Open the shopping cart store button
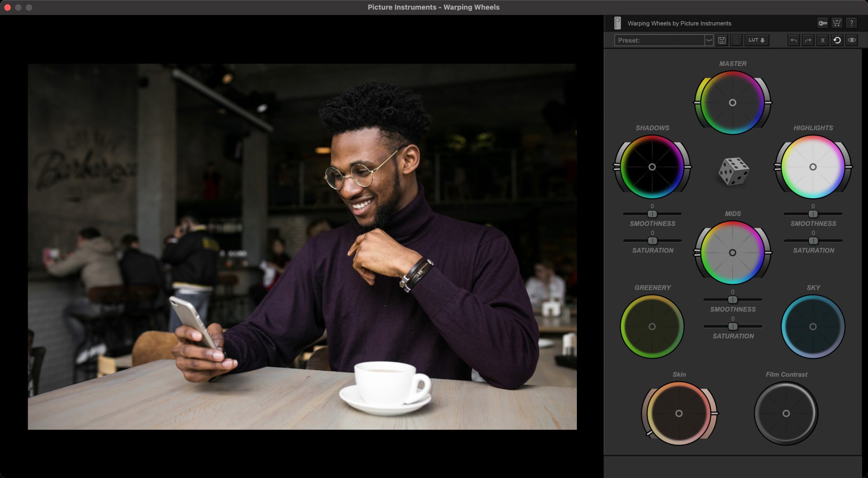 837,23
